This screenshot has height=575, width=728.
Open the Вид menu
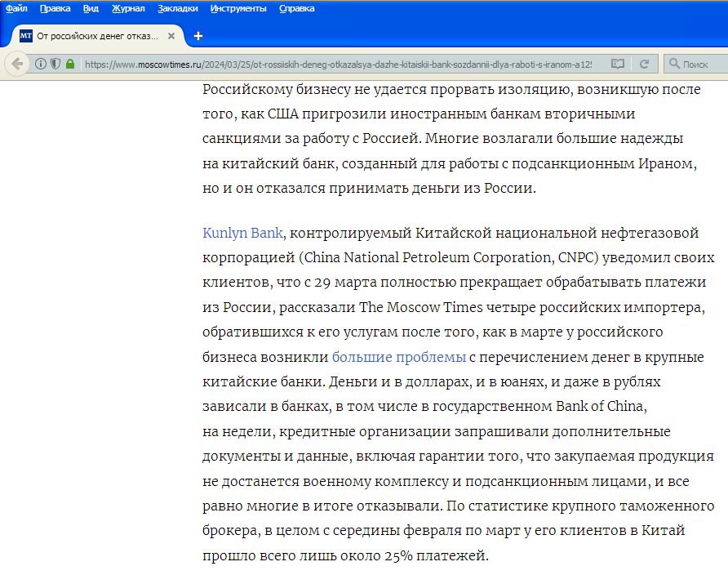(x=91, y=8)
